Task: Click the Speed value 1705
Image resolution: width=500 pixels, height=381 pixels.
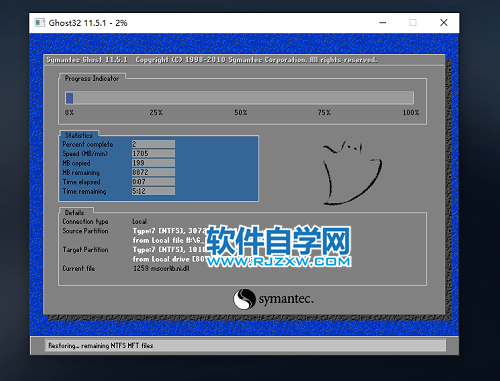Action: (153, 153)
